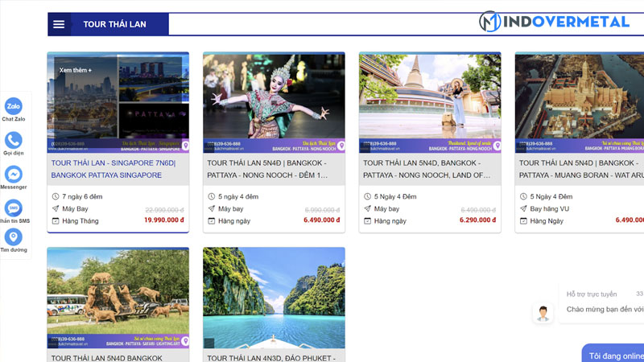
Task: Open Tour Thái Lan 4N3D Đảo Phuket link
Action: (271, 358)
